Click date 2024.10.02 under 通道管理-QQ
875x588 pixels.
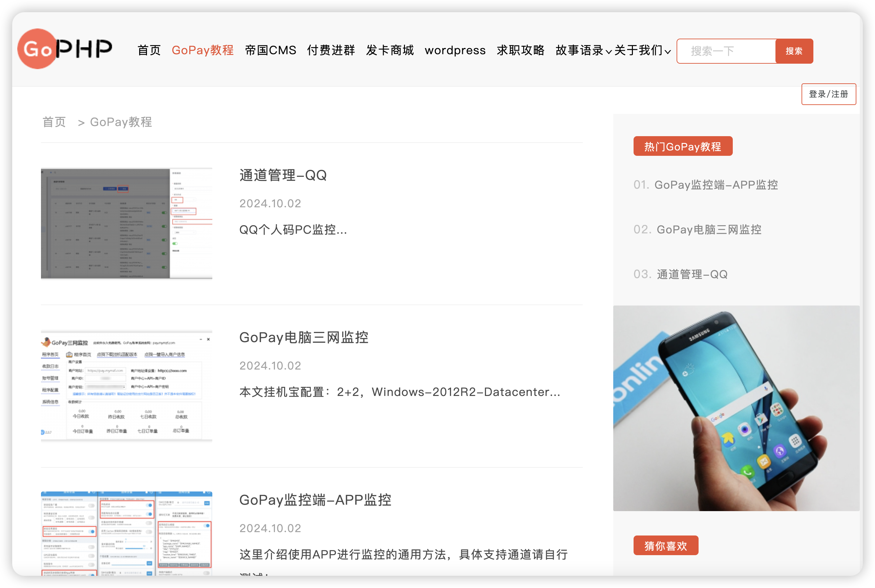[x=270, y=203]
